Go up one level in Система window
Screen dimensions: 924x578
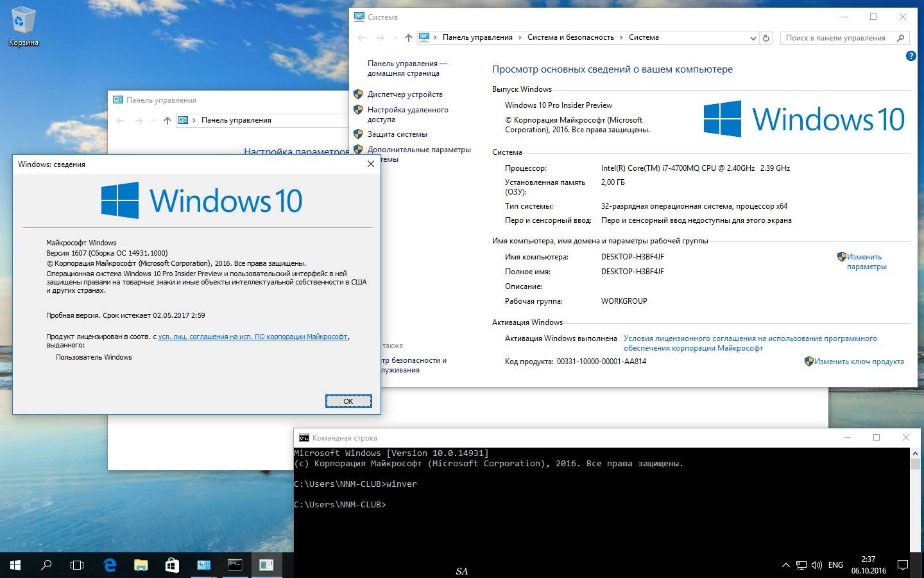point(409,38)
